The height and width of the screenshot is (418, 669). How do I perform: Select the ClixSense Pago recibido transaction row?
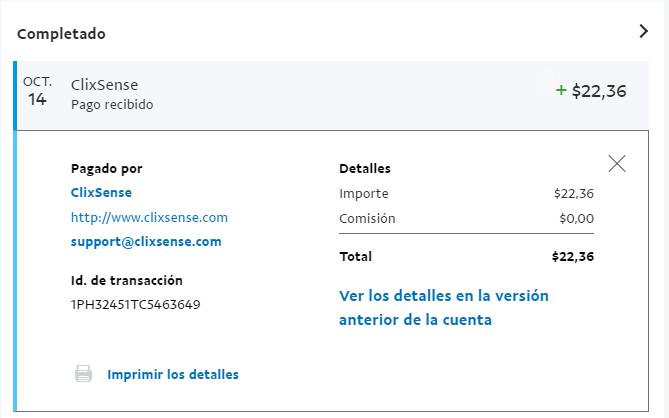pos(332,96)
